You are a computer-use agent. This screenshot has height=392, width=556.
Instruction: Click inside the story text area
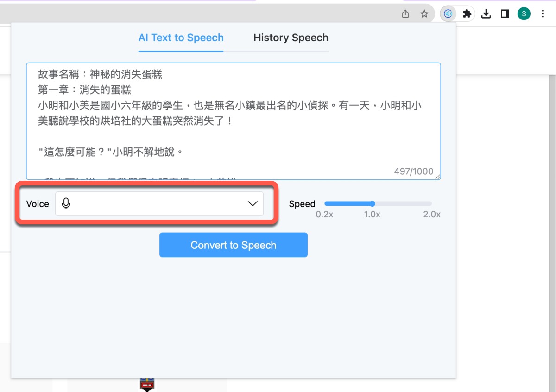(234, 121)
